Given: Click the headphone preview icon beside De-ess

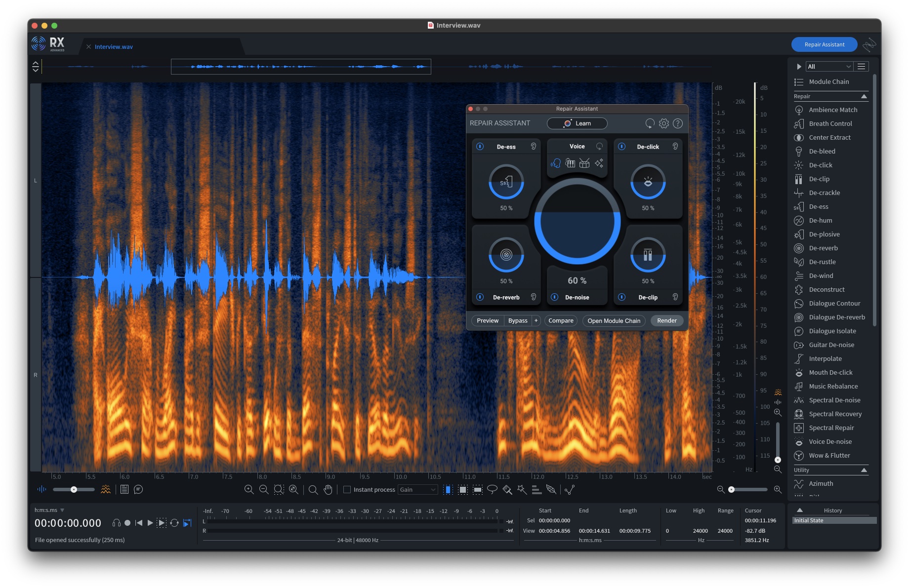Looking at the screenshot, I should (x=534, y=146).
